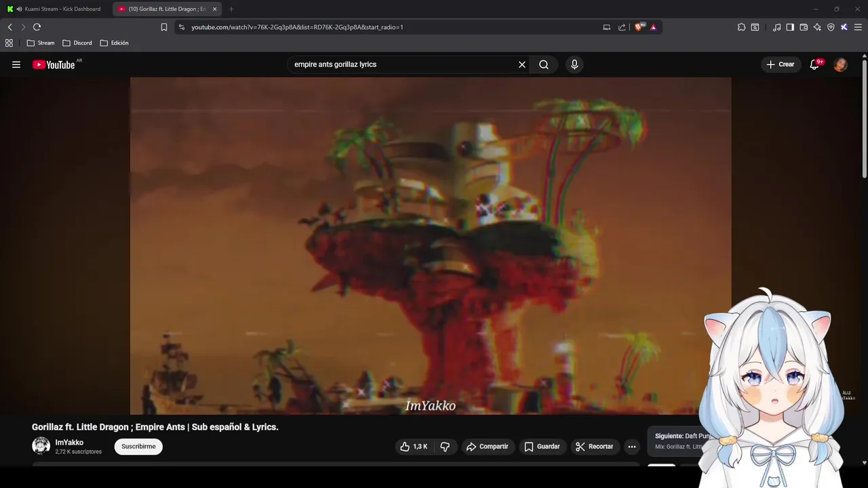
Task: Open the music note playlist icon
Action: tap(776, 27)
